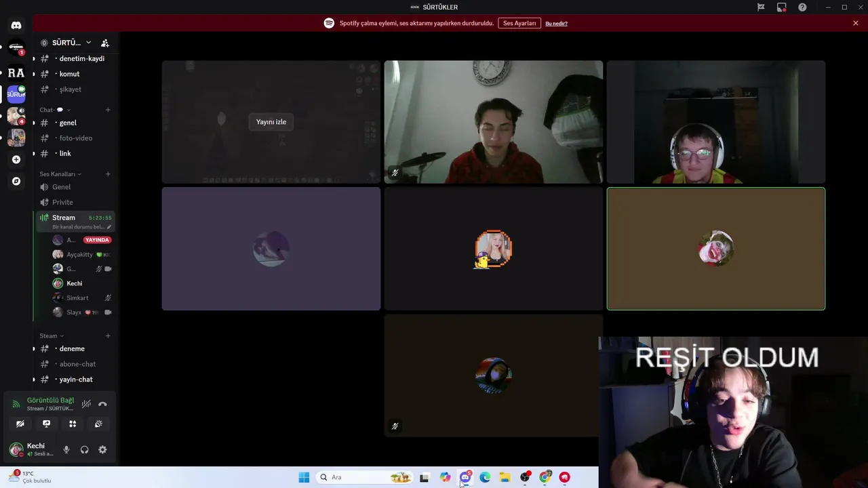868x488 pixels.
Task: Disconnect from the voice call
Action: point(102,404)
